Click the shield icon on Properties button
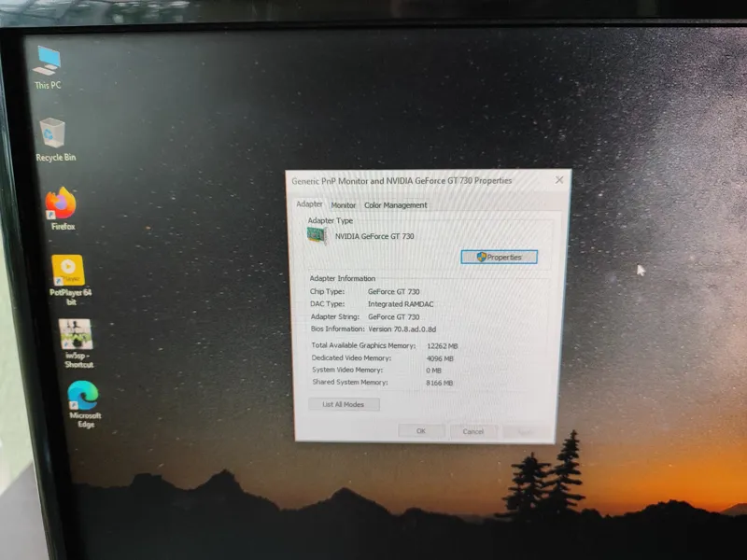747x560 pixels. pos(481,258)
